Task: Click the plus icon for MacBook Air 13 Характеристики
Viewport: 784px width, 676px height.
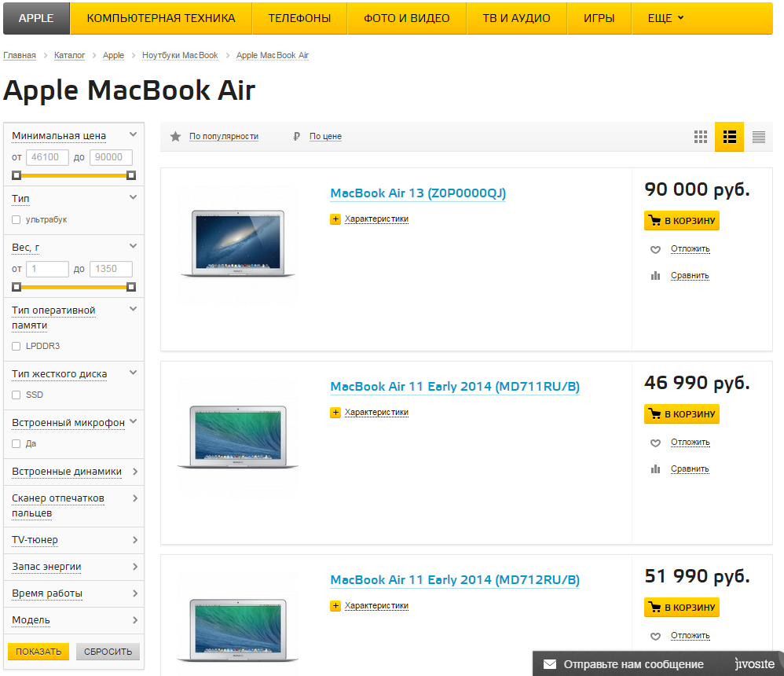Action: [335, 219]
